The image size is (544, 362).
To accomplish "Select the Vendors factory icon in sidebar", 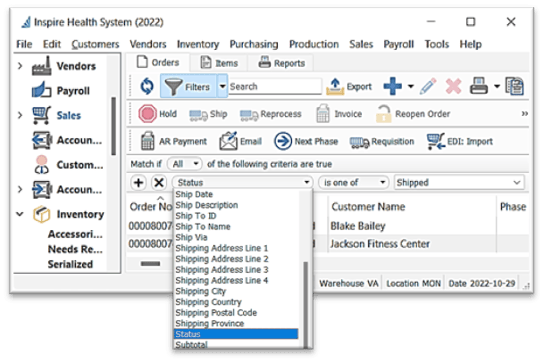I will (42, 66).
